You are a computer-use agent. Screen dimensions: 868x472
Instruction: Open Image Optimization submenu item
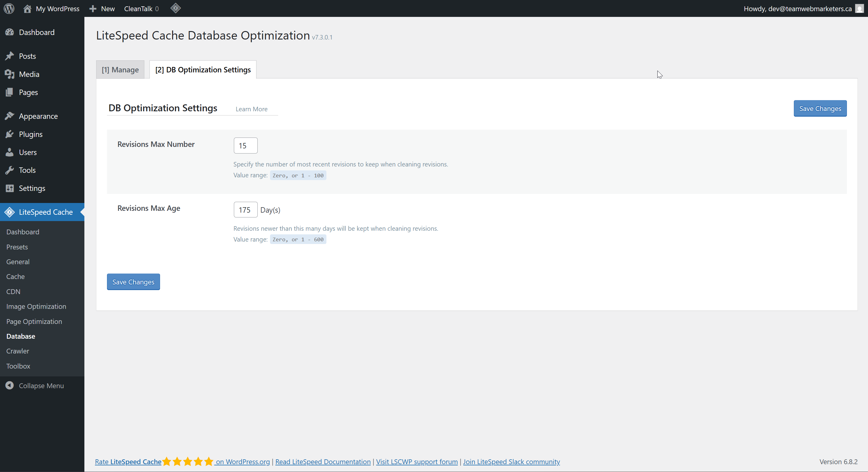point(36,306)
